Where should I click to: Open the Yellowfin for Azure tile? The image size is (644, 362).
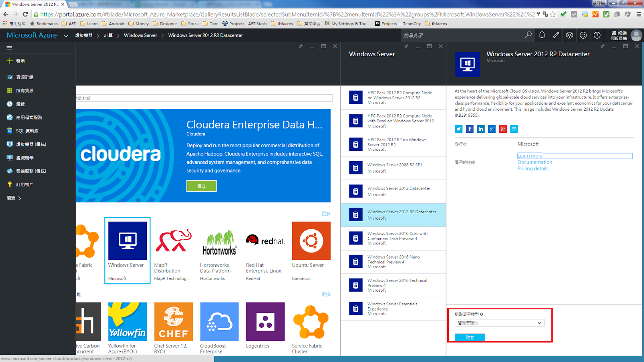(127, 328)
